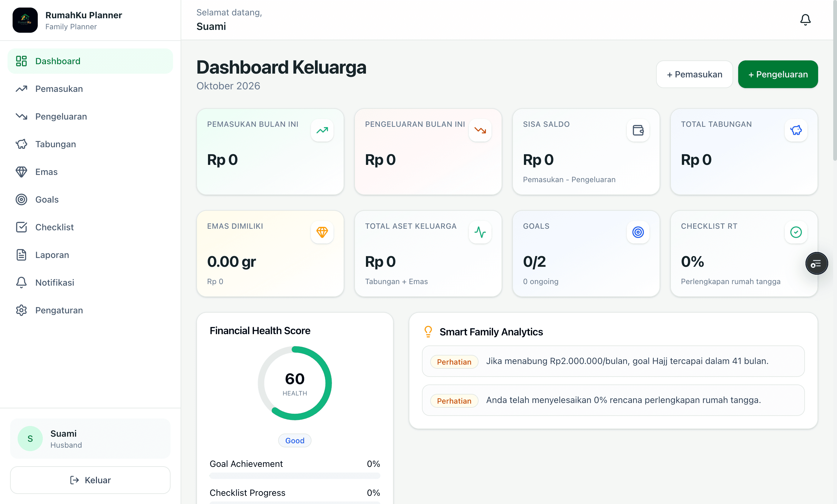
Task: Click the '0/2' goals value
Action: 534,261
